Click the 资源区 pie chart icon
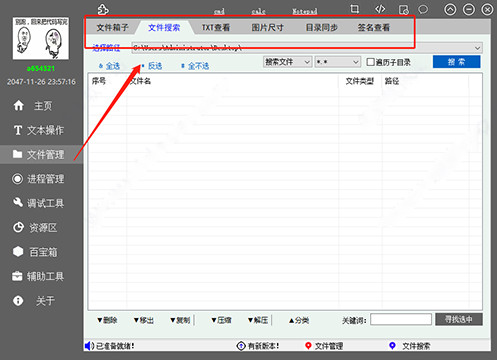The height and width of the screenshot is (360, 497). click(18, 227)
